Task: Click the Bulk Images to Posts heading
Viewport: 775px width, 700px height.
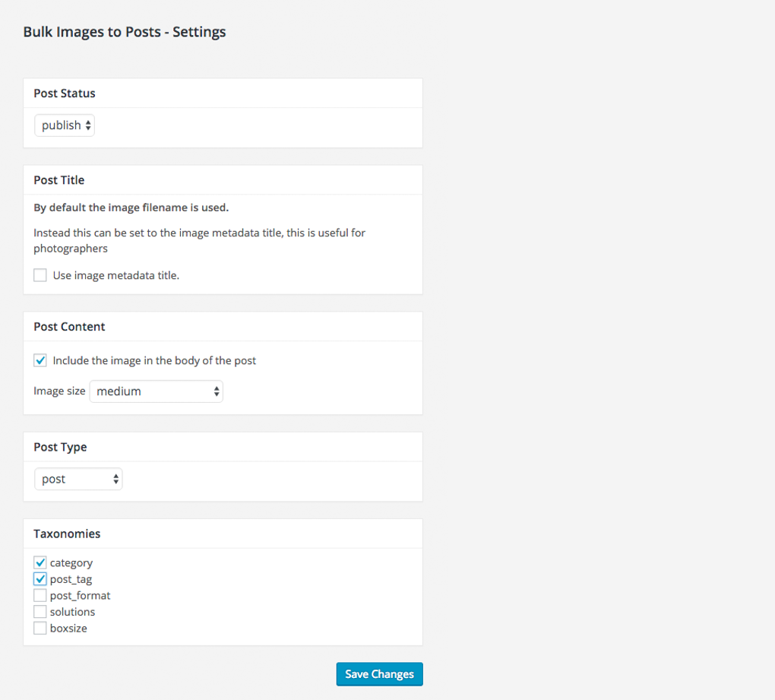Action: pyautogui.click(x=124, y=32)
